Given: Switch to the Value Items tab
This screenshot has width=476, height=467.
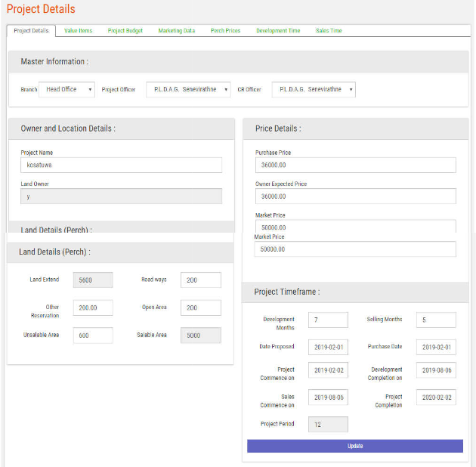Looking at the screenshot, I should pyautogui.click(x=79, y=31).
